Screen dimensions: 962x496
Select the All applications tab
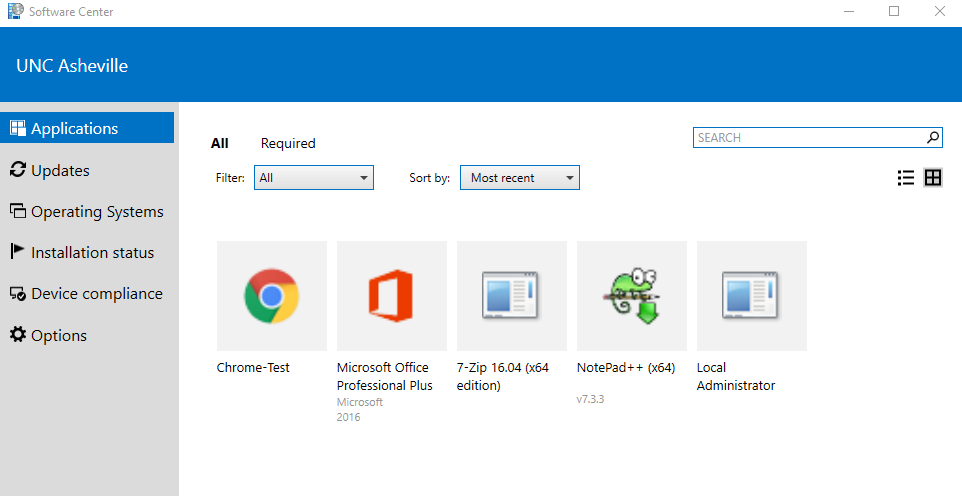[x=220, y=143]
